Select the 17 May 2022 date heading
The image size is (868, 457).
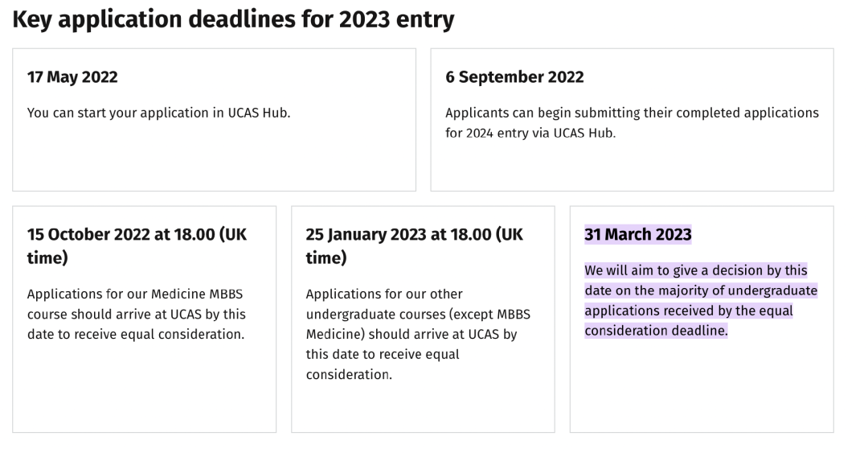pos(72,77)
